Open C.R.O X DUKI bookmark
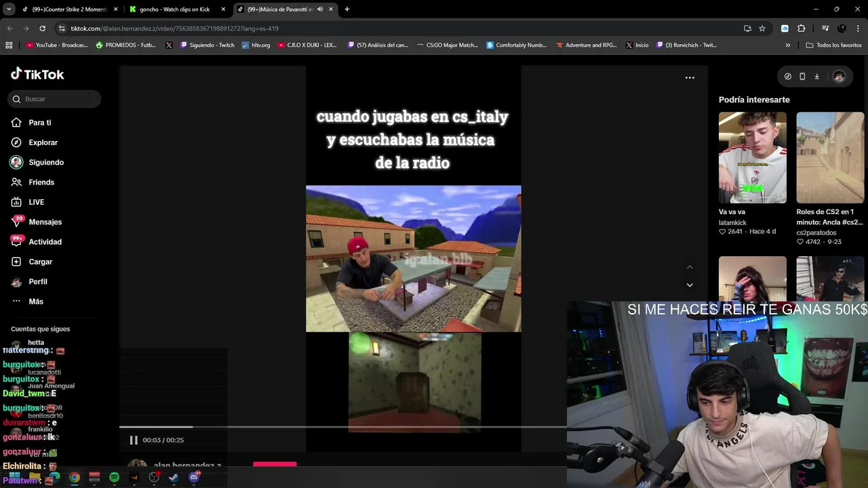The width and height of the screenshot is (868, 488). click(x=307, y=45)
